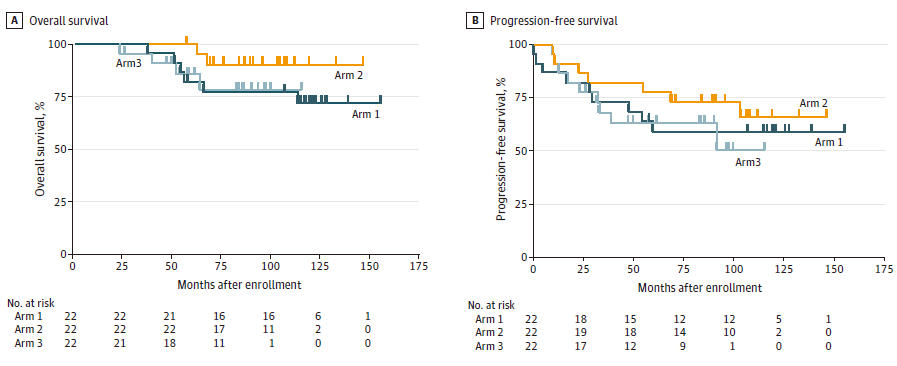Click the 'No. at risk' heading under panel A
This screenshot has height=366, width=897.
pyautogui.click(x=30, y=304)
